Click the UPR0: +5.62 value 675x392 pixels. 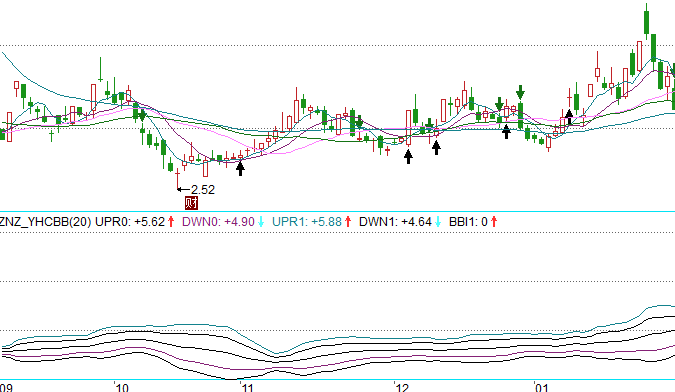[x=130, y=222]
